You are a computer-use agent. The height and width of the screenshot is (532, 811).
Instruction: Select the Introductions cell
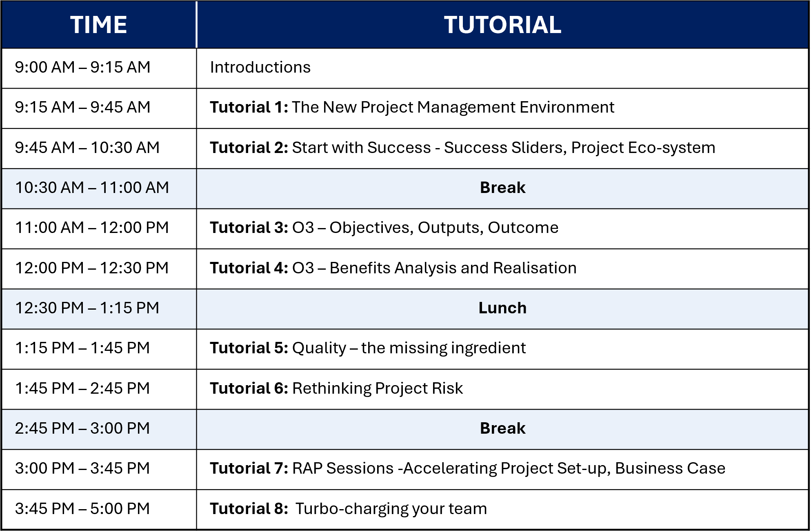(x=502, y=68)
